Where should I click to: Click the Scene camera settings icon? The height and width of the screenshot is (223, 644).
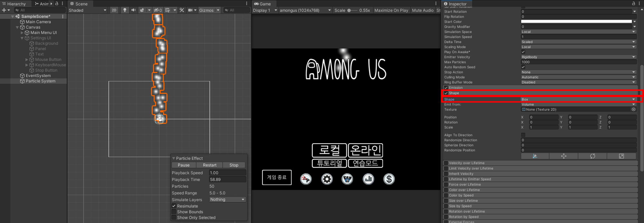coord(190,10)
